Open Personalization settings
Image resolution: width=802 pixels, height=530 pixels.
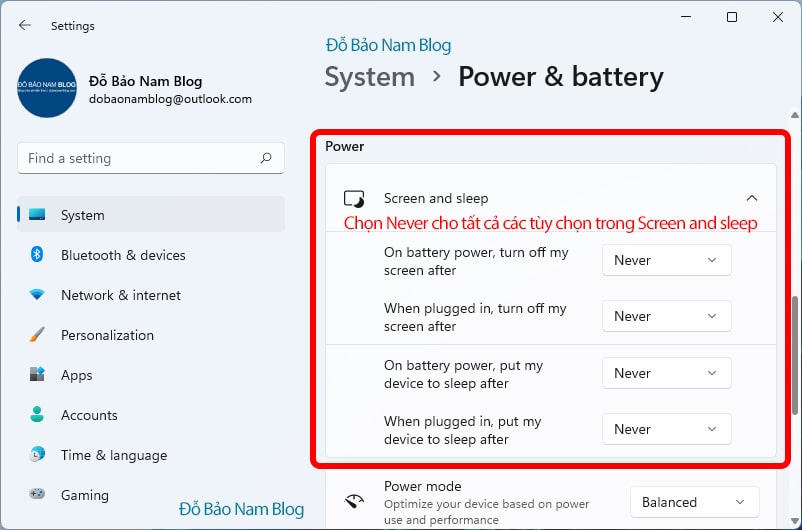tap(151, 335)
